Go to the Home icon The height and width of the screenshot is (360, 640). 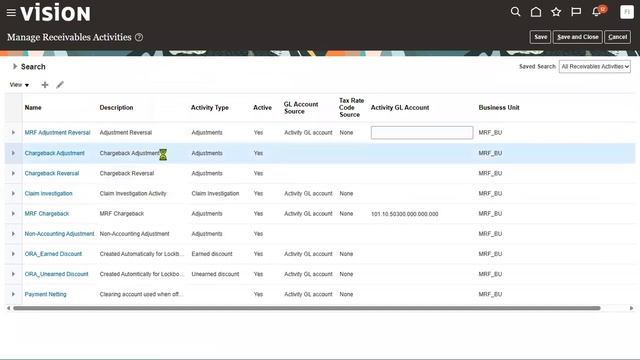coord(536,12)
